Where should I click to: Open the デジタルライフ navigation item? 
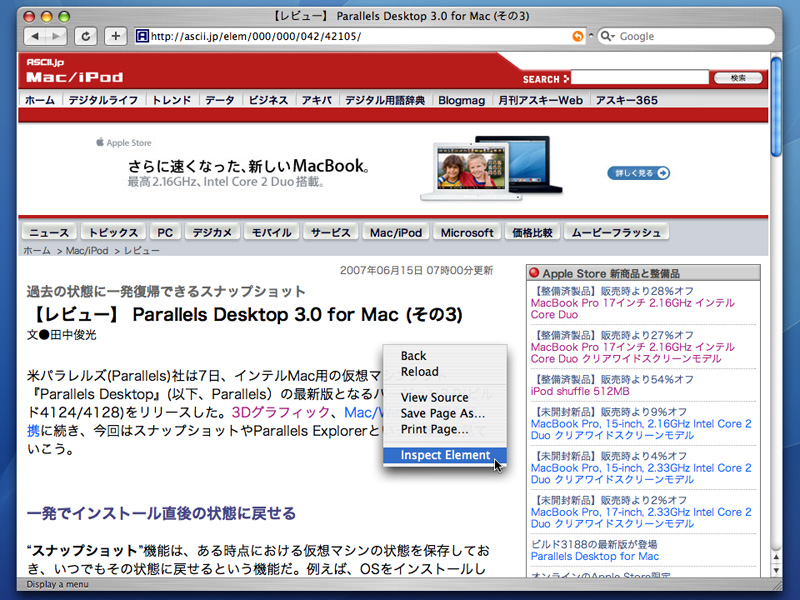click(103, 100)
